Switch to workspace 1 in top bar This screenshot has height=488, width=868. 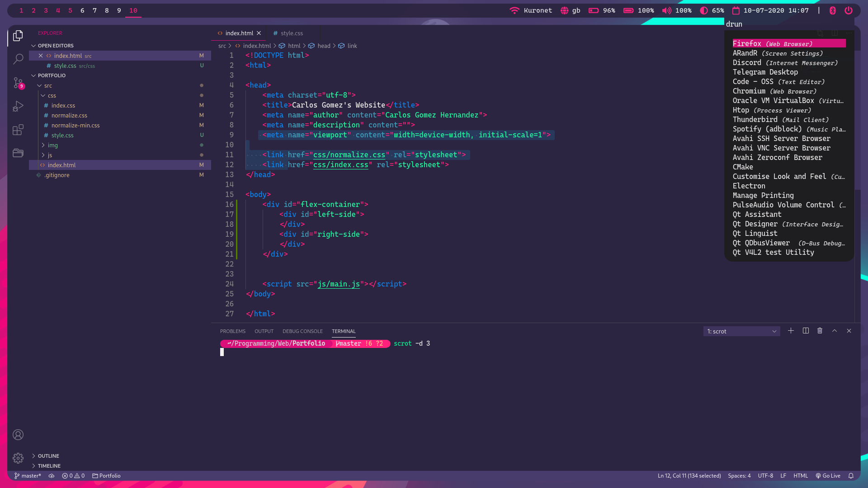click(21, 10)
